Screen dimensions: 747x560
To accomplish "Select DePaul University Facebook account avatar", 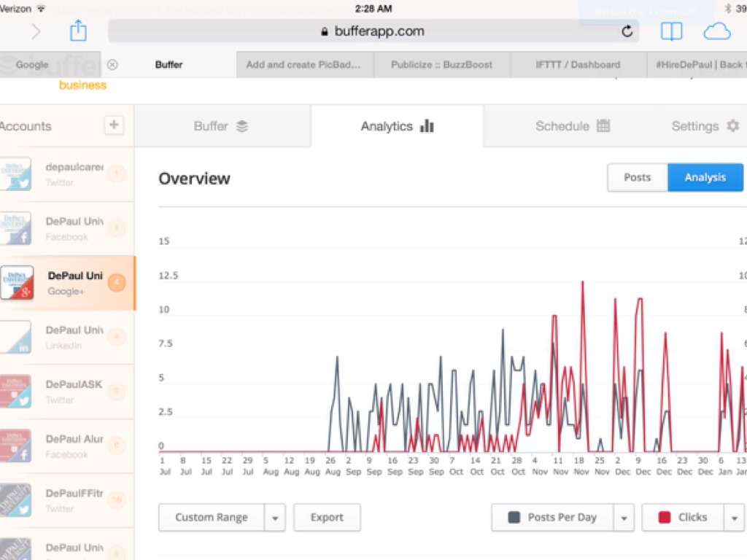I will coord(16,228).
